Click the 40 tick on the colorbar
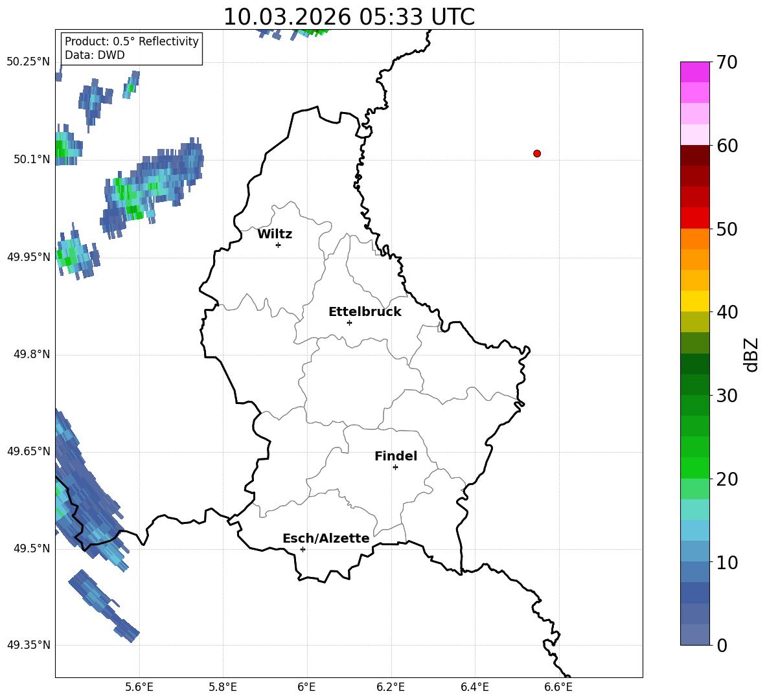Viewport: 767px width, 700px height. pyautogui.click(x=727, y=312)
